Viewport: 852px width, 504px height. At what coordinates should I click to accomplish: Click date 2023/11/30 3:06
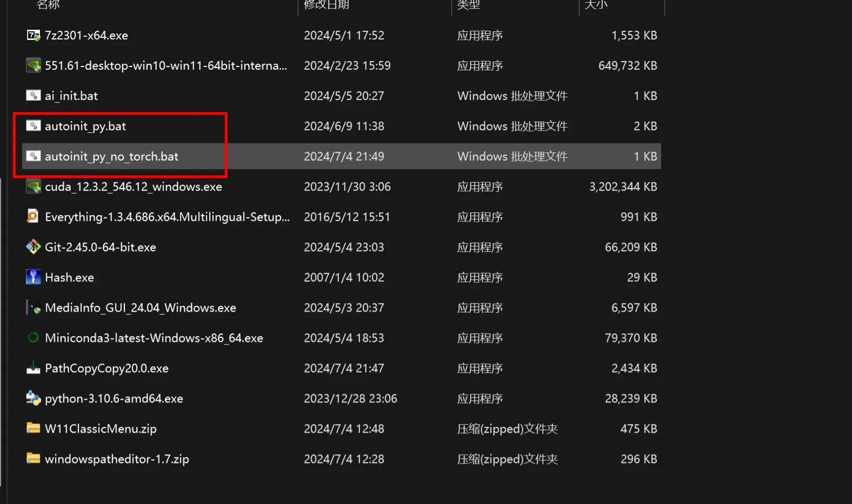tap(347, 187)
